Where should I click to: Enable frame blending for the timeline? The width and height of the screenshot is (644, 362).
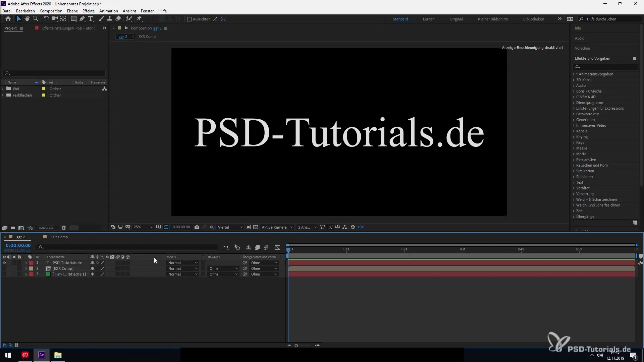(257, 248)
